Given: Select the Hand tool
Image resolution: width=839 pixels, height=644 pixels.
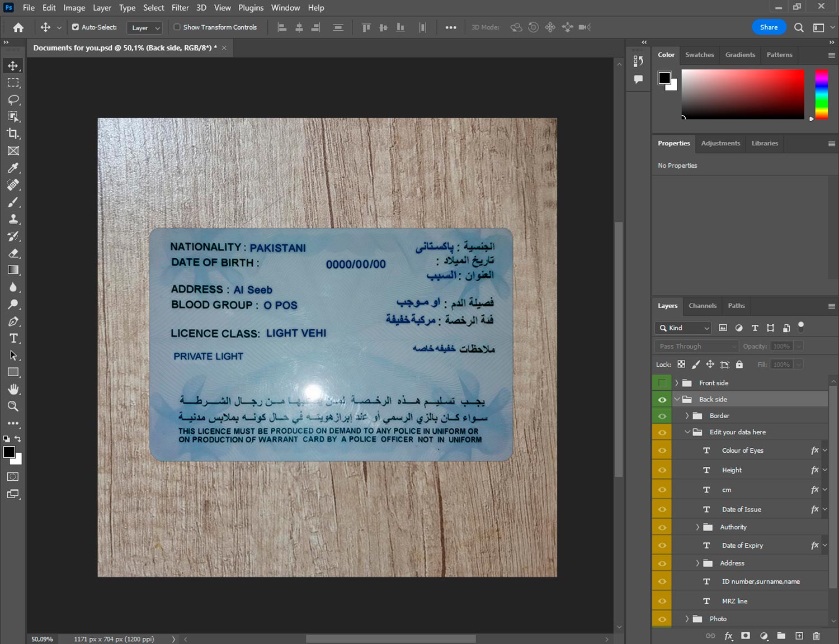Looking at the screenshot, I should click(x=13, y=389).
